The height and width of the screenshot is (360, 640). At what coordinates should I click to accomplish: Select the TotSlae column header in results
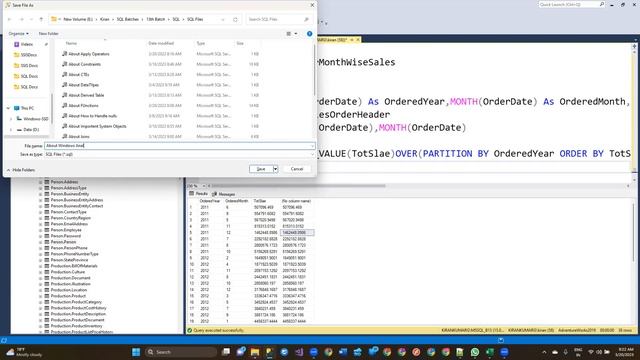pyautogui.click(x=260, y=201)
